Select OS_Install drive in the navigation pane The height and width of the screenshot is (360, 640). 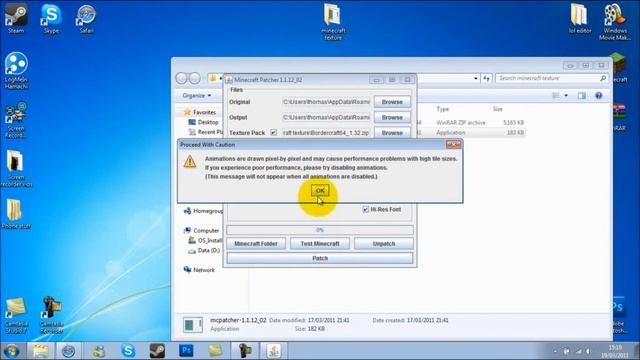(x=205, y=240)
